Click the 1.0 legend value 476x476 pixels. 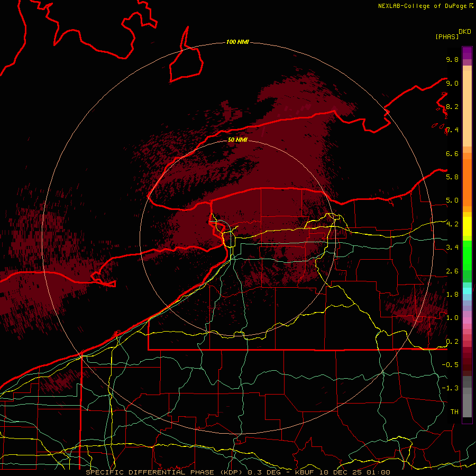click(452, 318)
